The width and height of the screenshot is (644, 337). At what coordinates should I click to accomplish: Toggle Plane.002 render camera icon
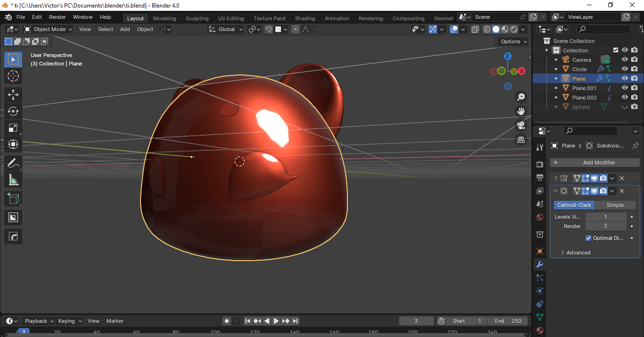pos(635,98)
